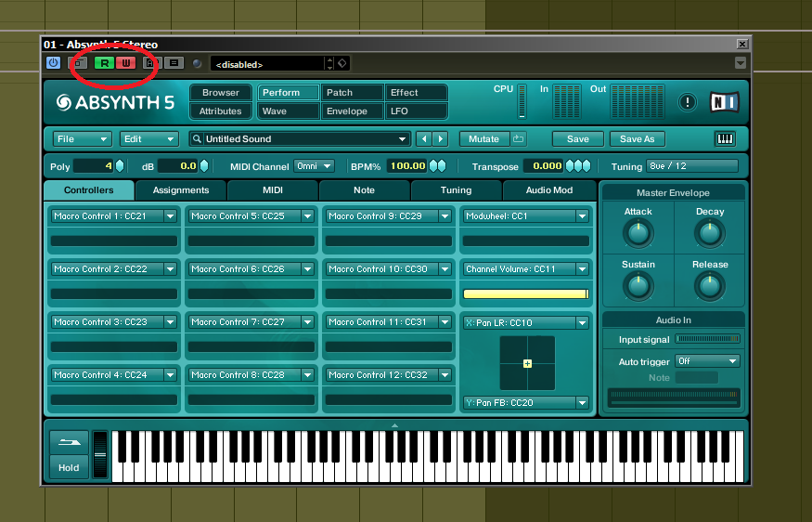Open the <disabled> preset selector field

(x=267, y=64)
